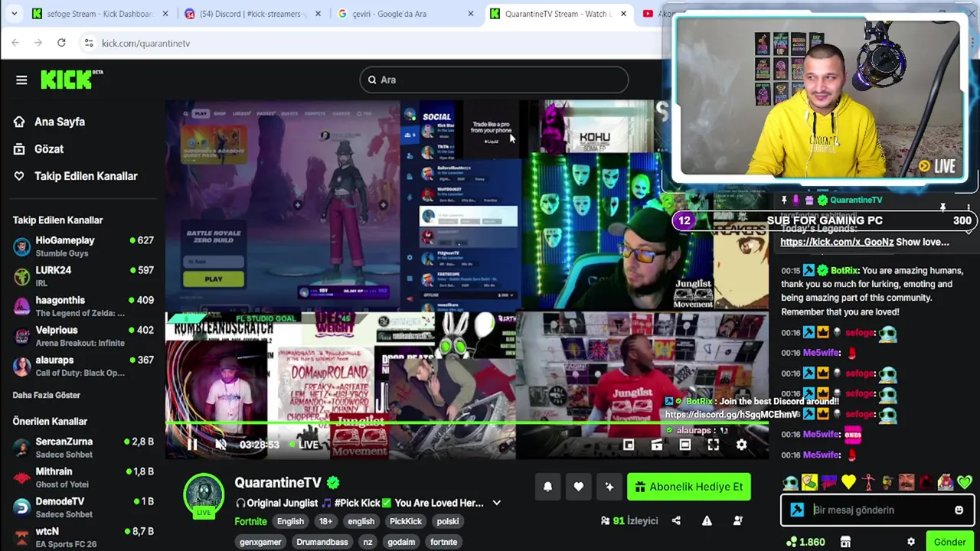The width and height of the screenshot is (980, 551).
Task: Open alauraps channel in followed list
Action: (83, 366)
